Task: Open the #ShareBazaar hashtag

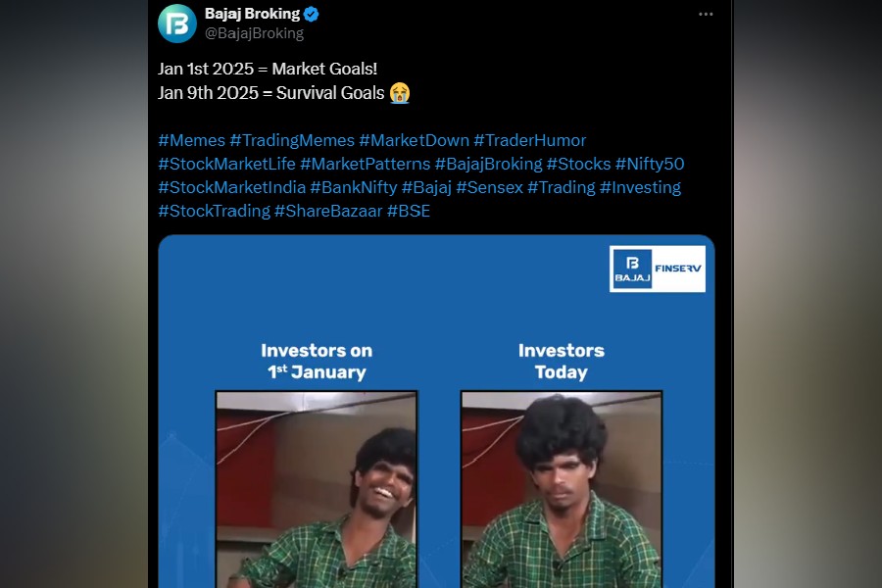Action: 328,211
